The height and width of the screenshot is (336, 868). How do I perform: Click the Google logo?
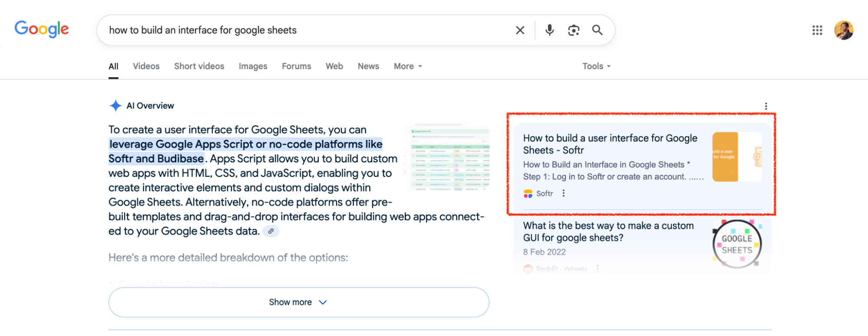point(42,29)
